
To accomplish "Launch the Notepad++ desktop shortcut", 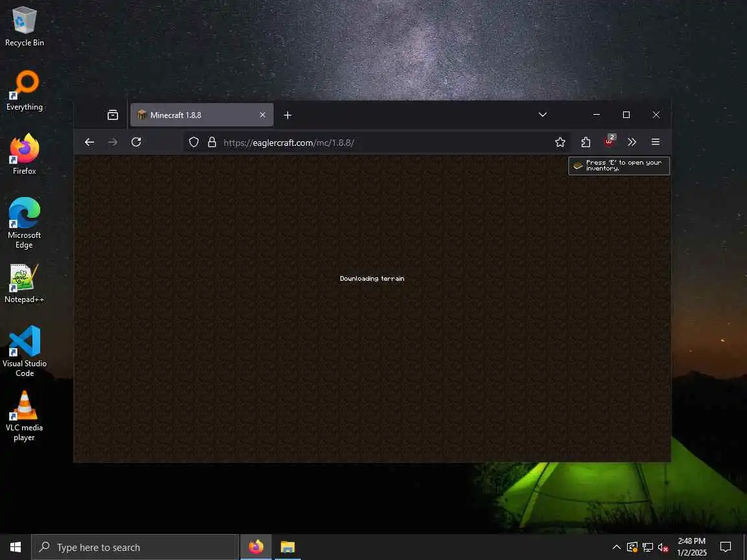I will (x=24, y=283).
